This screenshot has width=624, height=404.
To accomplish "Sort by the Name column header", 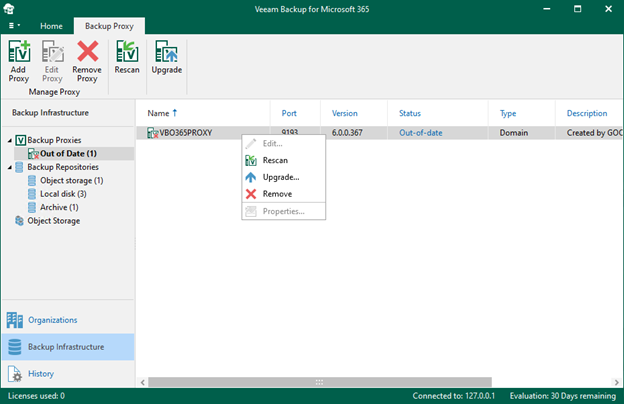I will (x=158, y=113).
